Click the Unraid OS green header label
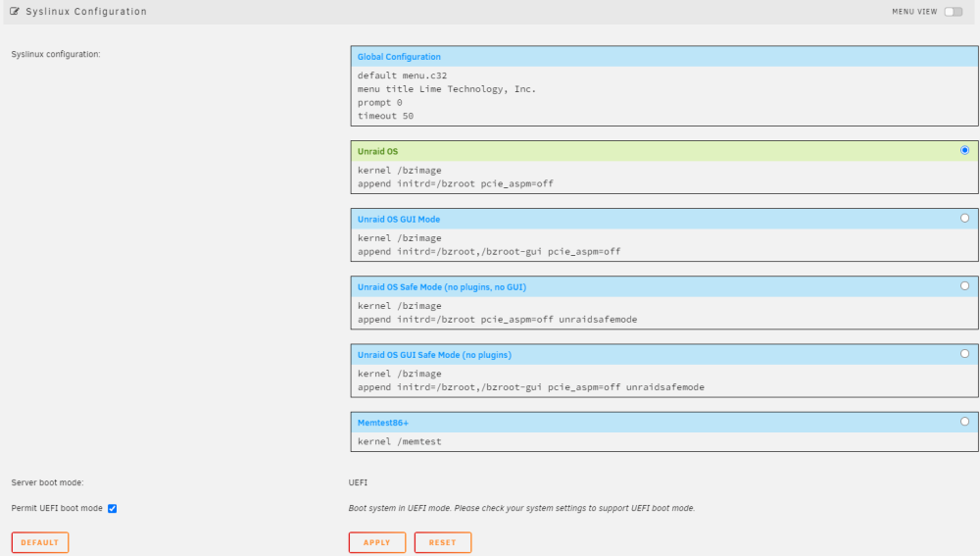Screen dimensions: 980x556 pyautogui.click(x=377, y=151)
